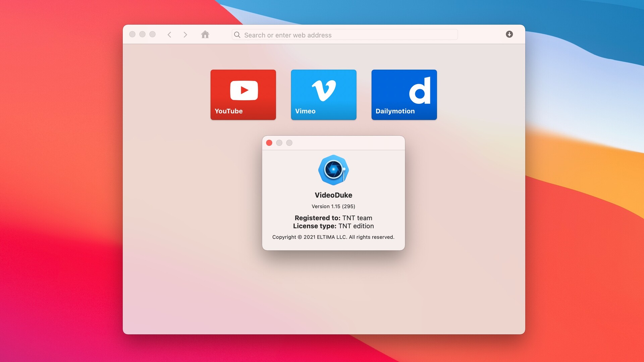Select the VideoDuke title text
This screenshot has width=644, height=362.
pyautogui.click(x=333, y=195)
